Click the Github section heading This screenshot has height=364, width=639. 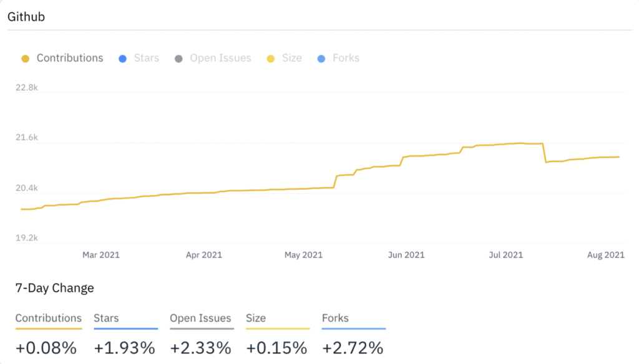coord(26,17)
